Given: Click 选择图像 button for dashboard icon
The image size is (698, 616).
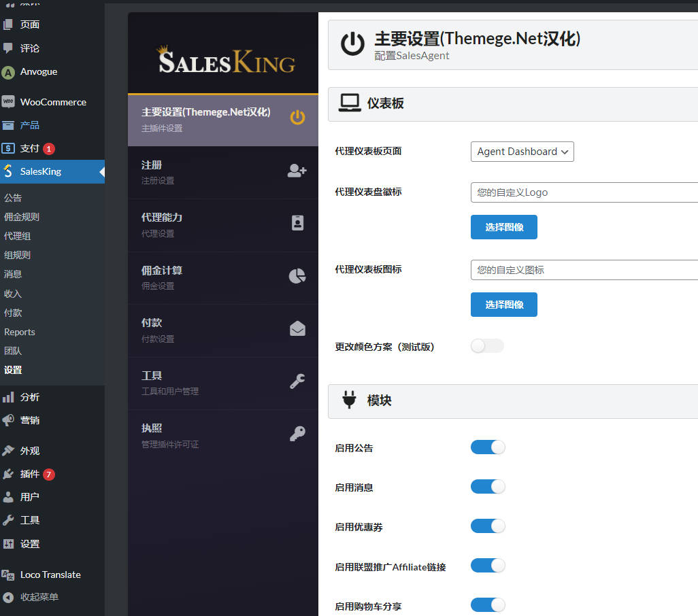Looking at the screenshot, I should pyautogui.click(x=504, y=305).
